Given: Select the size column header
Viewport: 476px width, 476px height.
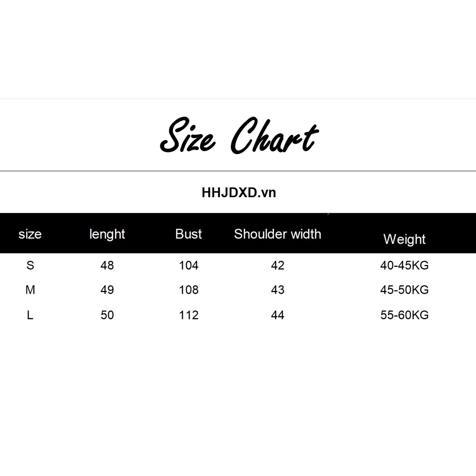Looking at the screenshot, I should click(x=30, y=234).
